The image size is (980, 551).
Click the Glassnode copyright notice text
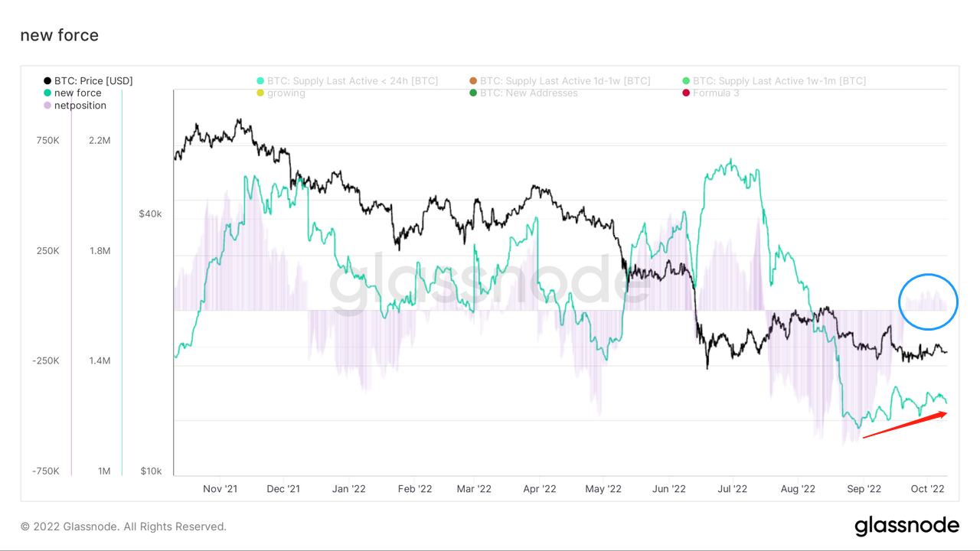point(123,527)
